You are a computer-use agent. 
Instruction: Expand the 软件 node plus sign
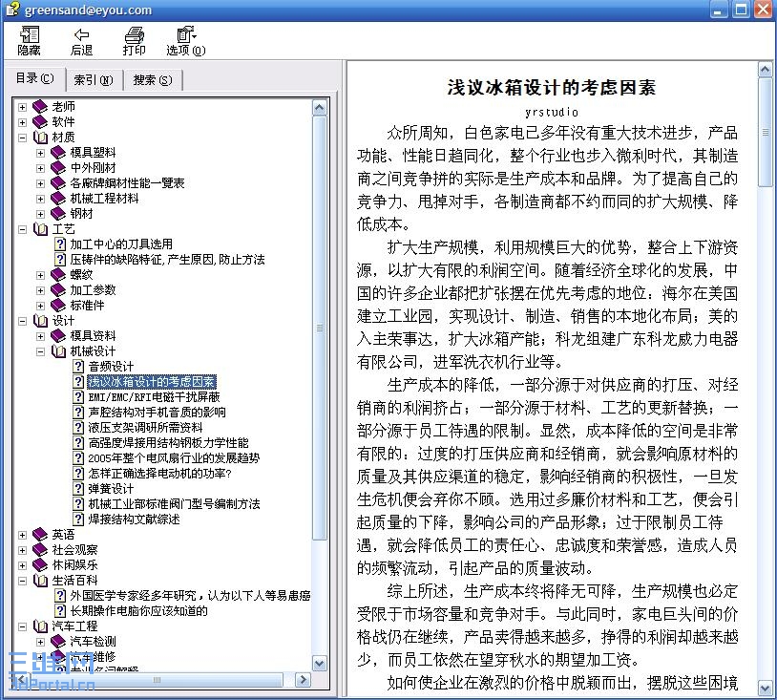click(21, 121)
